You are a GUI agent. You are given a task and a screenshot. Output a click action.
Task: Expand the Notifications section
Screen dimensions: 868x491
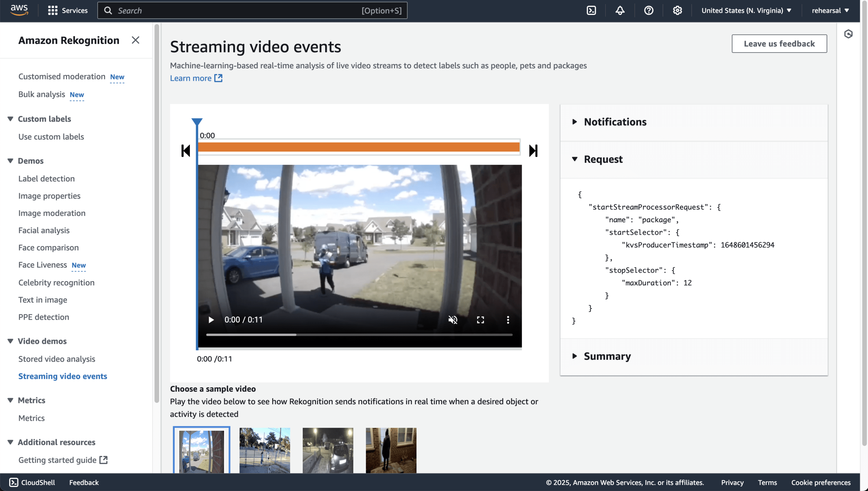(615, 122)
